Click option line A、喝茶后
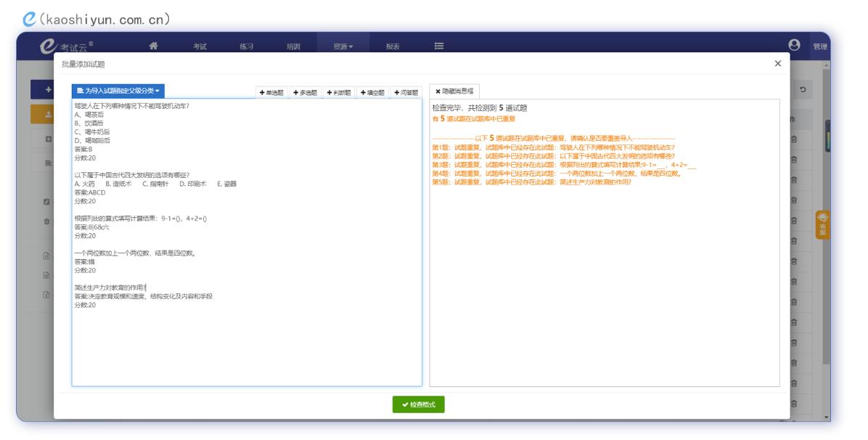Viewport: 868px width, 440px height. 89,115
